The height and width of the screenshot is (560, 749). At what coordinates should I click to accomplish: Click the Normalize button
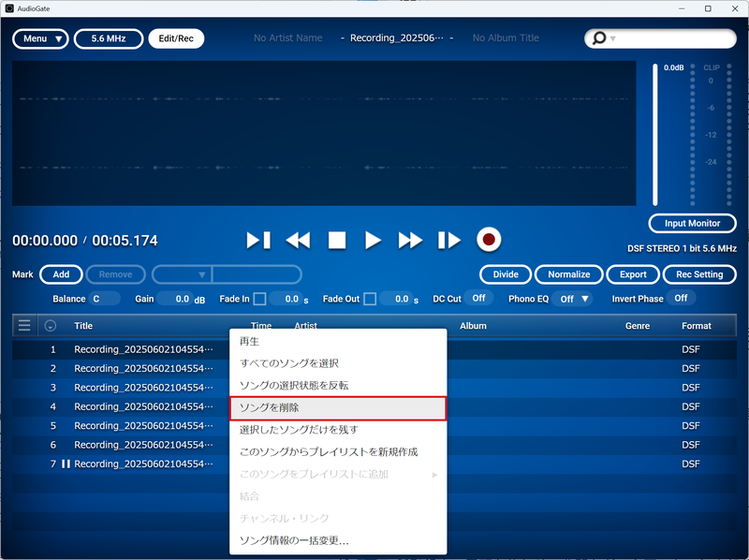tap(568, 274)
